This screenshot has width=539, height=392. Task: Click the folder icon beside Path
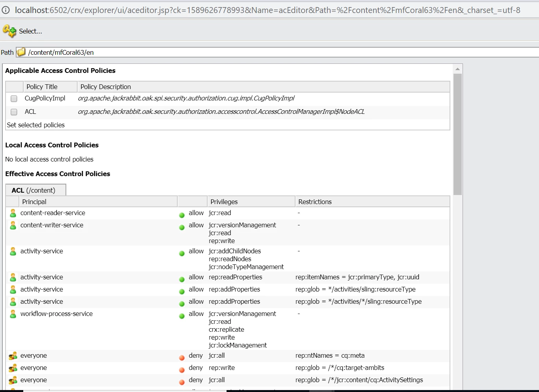tap(21, 52)
